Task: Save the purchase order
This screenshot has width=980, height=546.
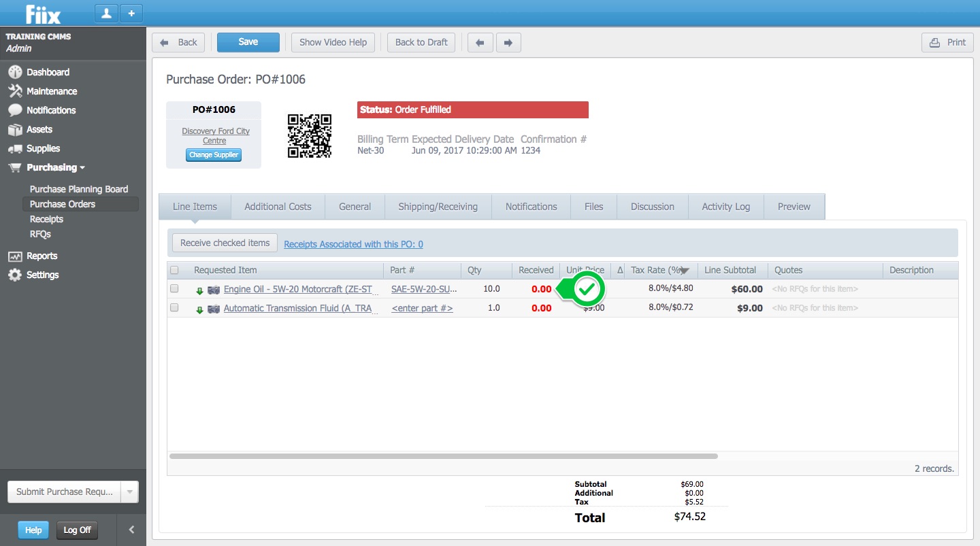Action: click(x=248, y=42)
